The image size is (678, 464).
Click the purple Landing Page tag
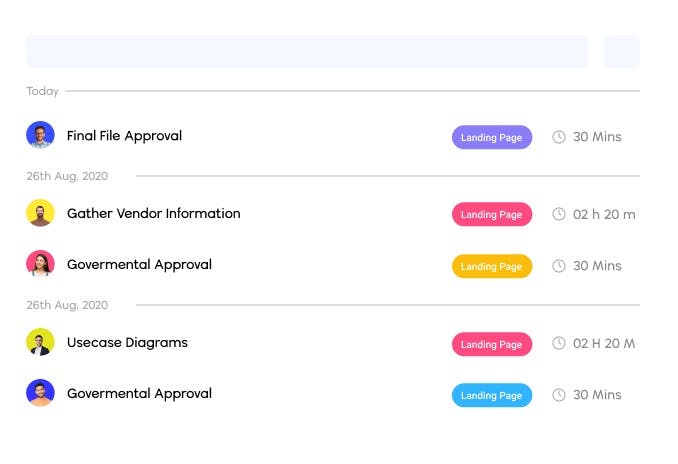click(492, 137)
